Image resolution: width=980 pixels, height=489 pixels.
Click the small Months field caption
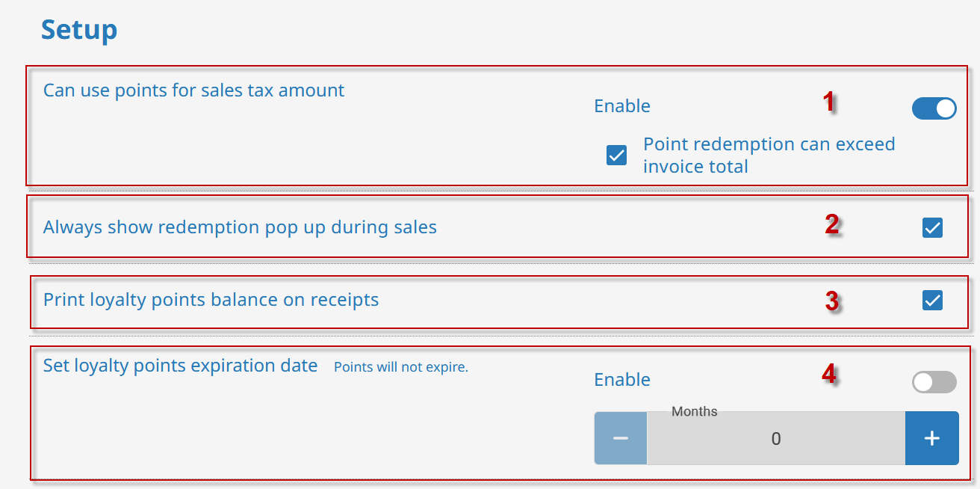tap(694, 411)
